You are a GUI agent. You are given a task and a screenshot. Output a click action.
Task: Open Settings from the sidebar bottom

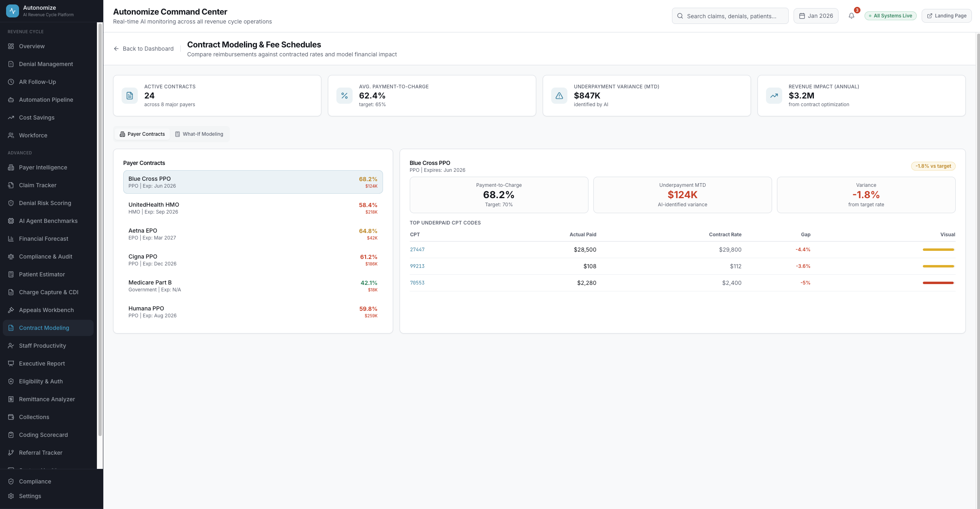[30, 496]
